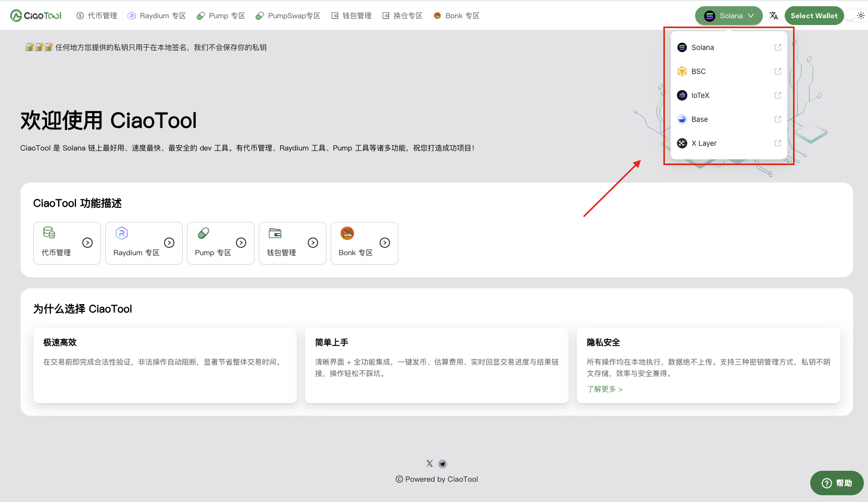Click the arrow circle on 钱包管理 card
Screen dimensions: 868x502
tap(313, 243)
